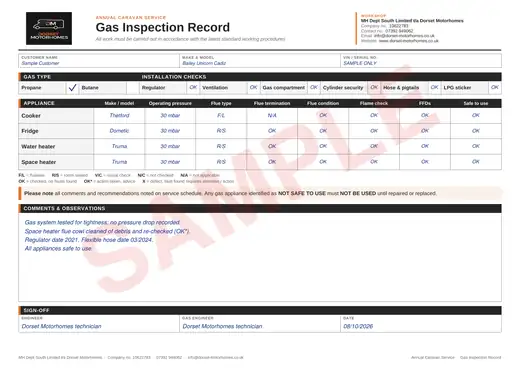Click comment 'Regulator date 2021' line
Viewport: 520px width, 368px height.
click(x=89, y=240)
